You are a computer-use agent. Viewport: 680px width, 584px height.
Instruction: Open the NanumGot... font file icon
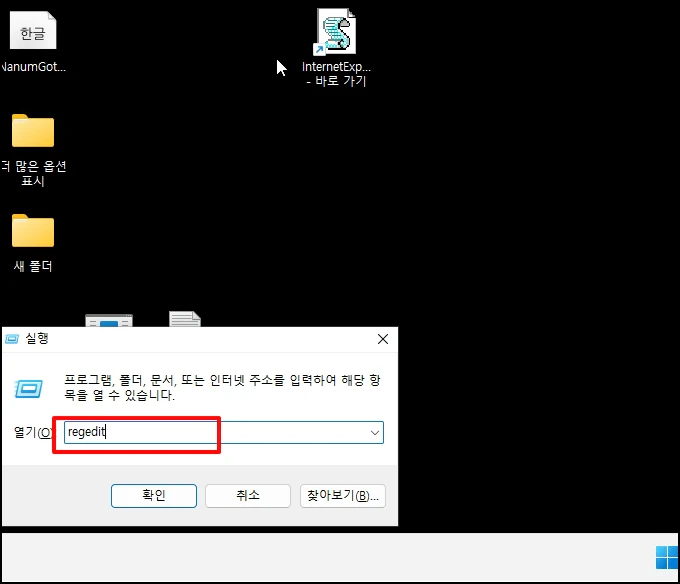(33, 30)
